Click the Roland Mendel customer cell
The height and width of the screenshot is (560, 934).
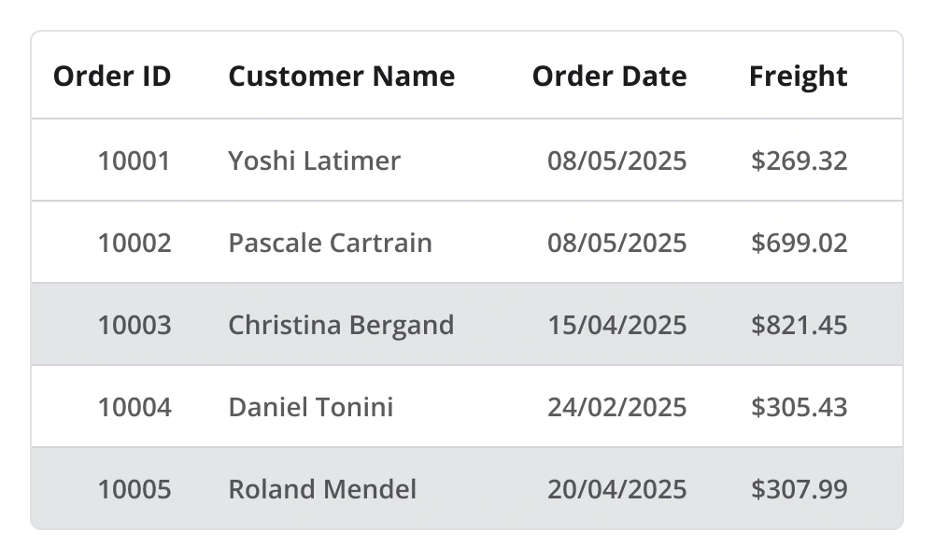(322, 489)
